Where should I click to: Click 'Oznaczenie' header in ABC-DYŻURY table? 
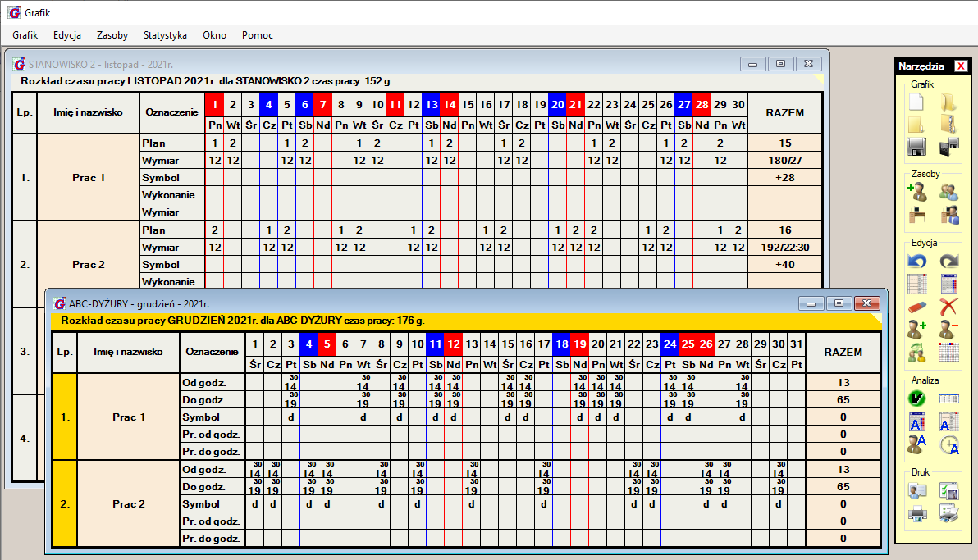coord(212,352)
